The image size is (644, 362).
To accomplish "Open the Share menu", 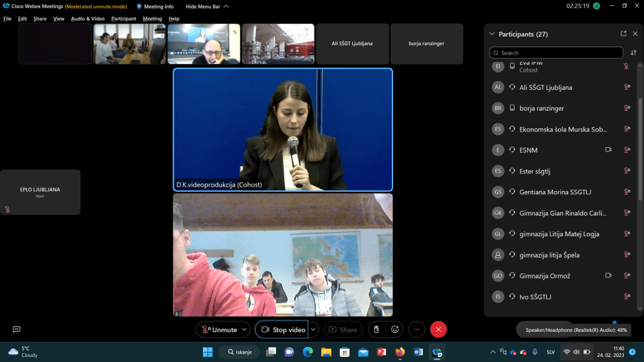I will click(40, 18).
